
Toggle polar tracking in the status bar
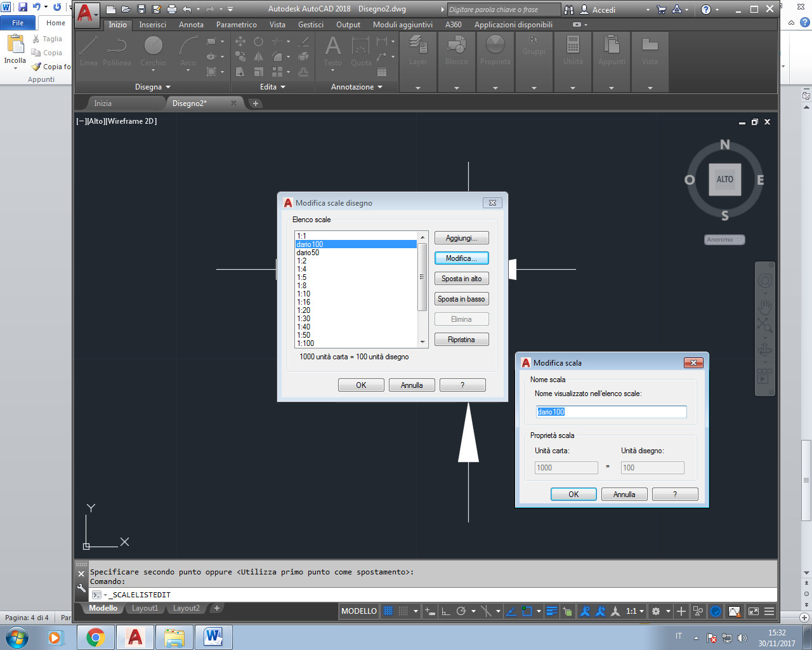[461, 611]
